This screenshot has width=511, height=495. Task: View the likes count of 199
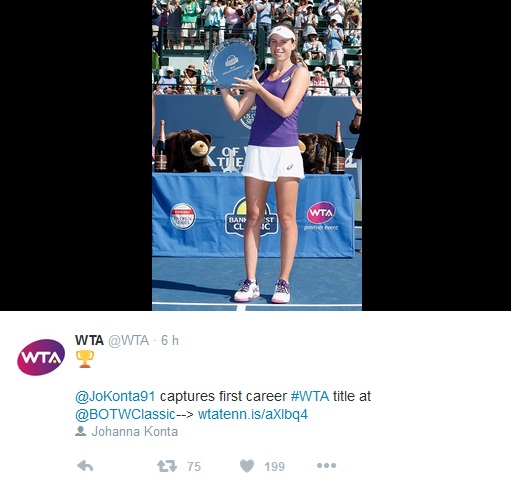(275, 466)
